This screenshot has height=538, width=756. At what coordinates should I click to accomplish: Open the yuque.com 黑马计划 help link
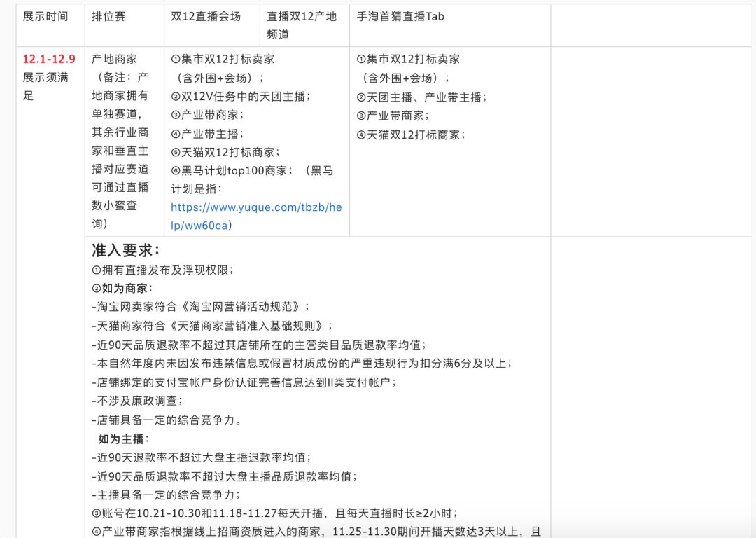coord(256,216)
